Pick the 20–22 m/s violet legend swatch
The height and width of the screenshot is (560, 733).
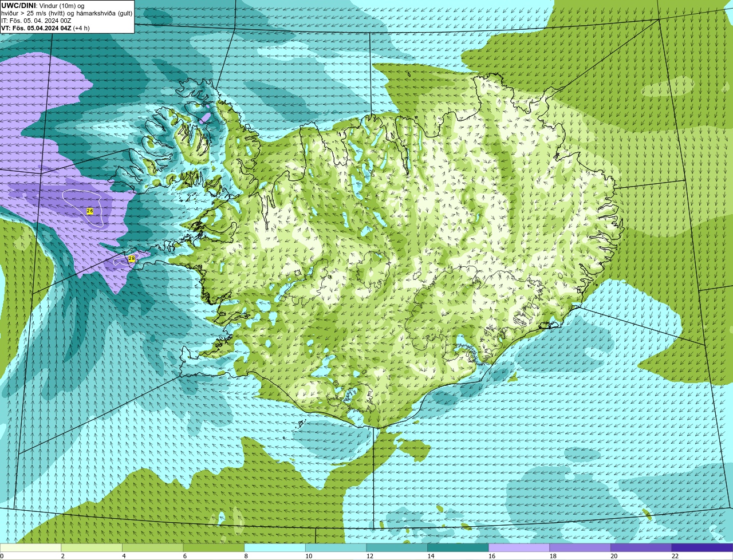tap(641, 547)
